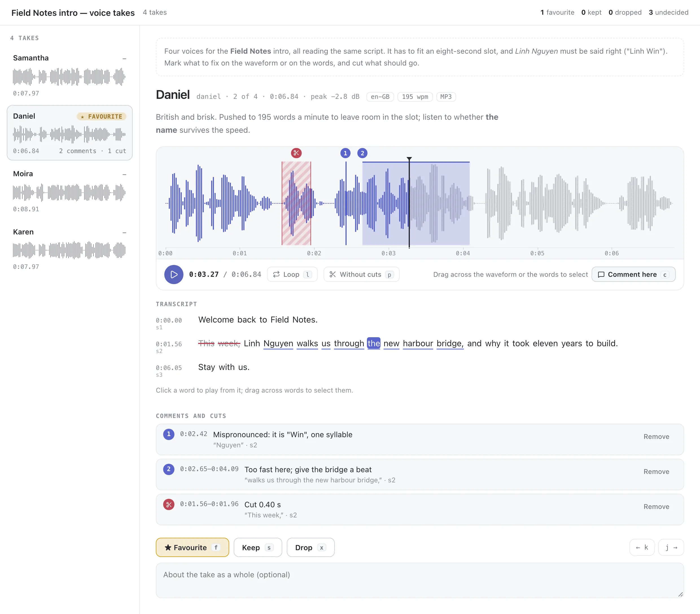The width and height of the screenshot is (700, 614).
Task: Select the Samantha take
Action: (x=69, y=75)
